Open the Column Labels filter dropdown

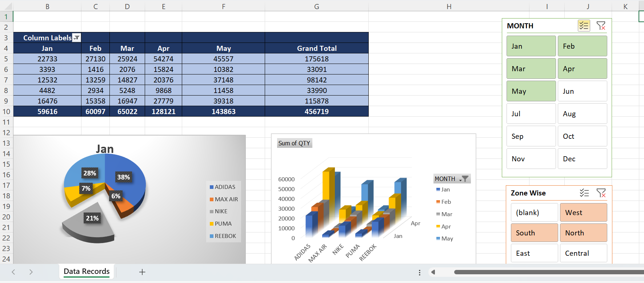(x=76, y=38)
